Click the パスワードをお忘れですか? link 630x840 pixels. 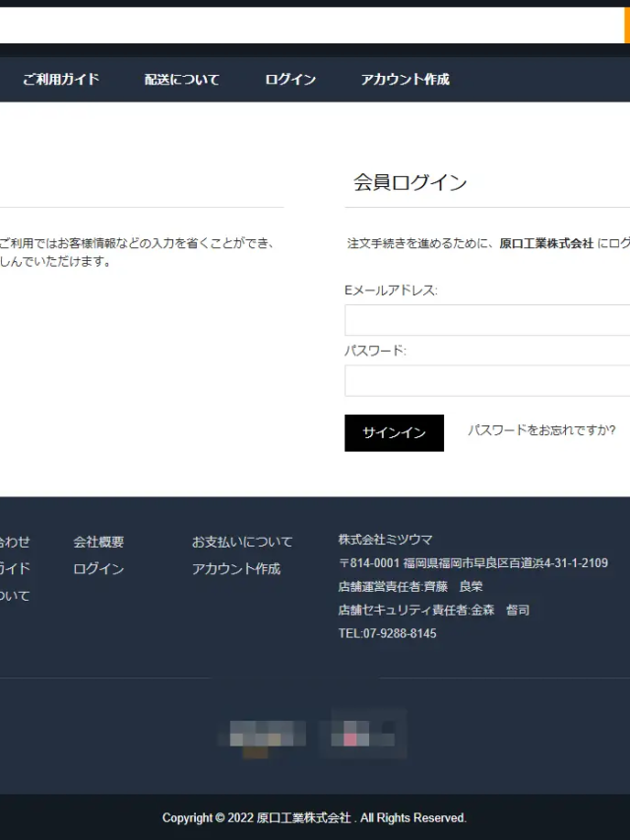coord(541,430)
